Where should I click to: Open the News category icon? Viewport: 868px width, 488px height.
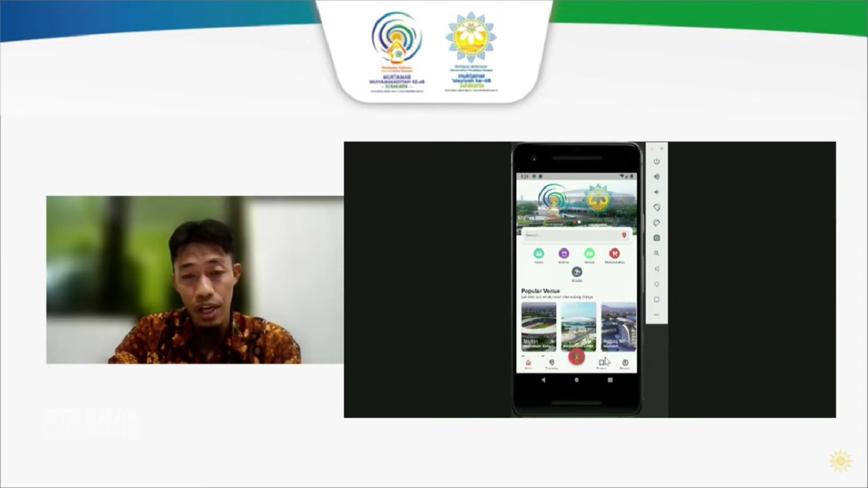point(538,254)
